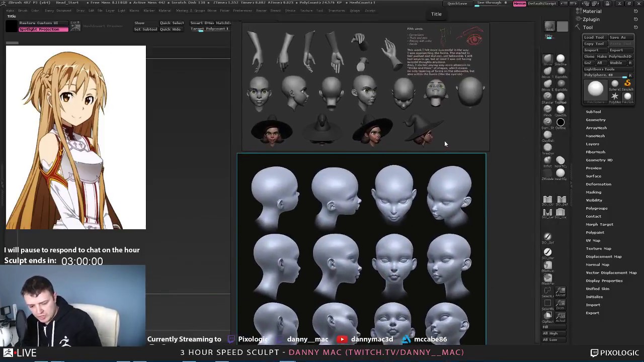Select the SelectRect tool icon
Screen dimensions: 644x362
pos(547,304)
